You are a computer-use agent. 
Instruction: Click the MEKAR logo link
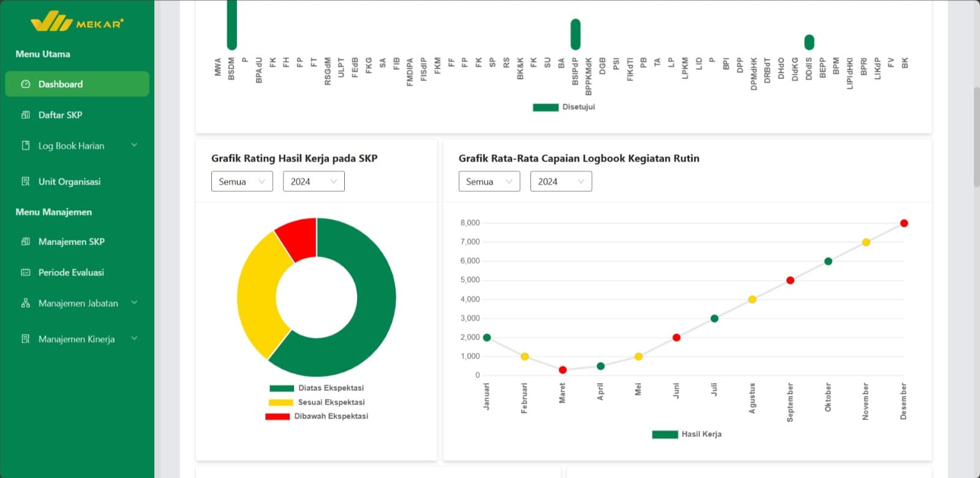point(77,22)
